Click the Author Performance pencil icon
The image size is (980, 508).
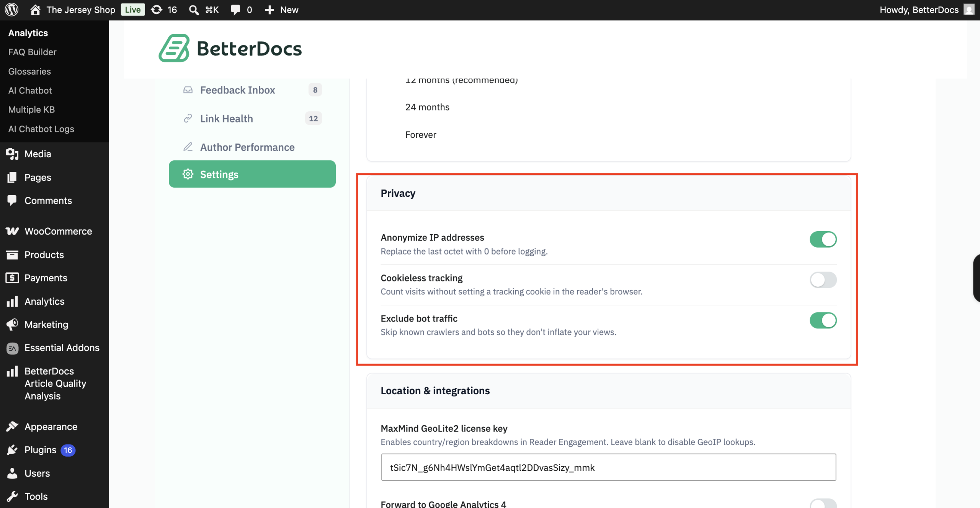coord(188,147)
